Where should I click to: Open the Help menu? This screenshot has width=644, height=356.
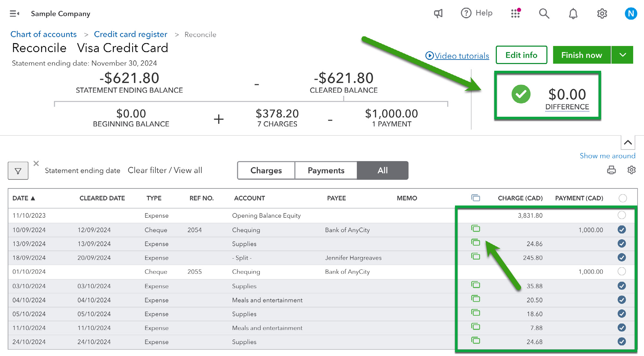point(477,13)
